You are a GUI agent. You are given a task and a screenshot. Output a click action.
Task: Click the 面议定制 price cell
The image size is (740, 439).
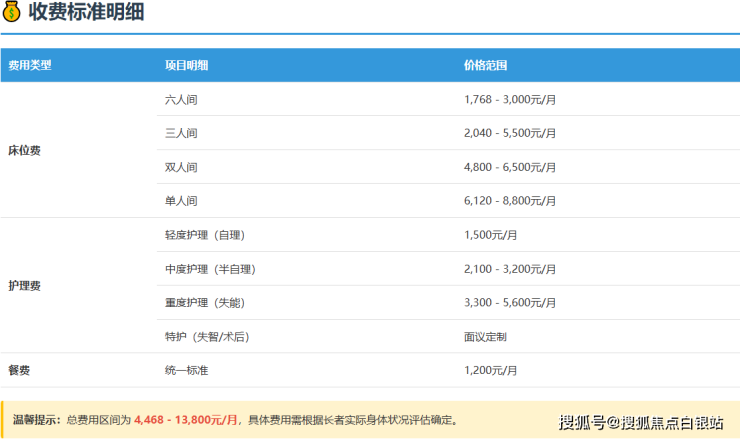pyautogui.click(x=485, y=337)
